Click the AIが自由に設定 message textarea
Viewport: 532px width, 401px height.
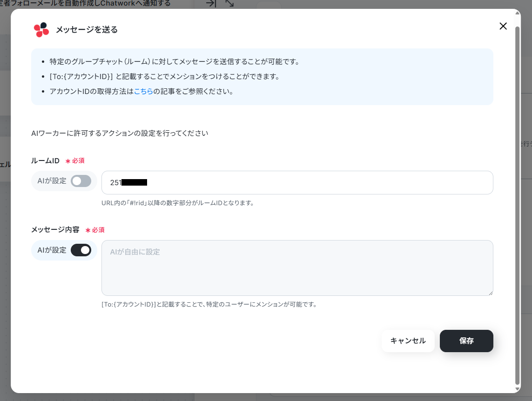(297, 268)
